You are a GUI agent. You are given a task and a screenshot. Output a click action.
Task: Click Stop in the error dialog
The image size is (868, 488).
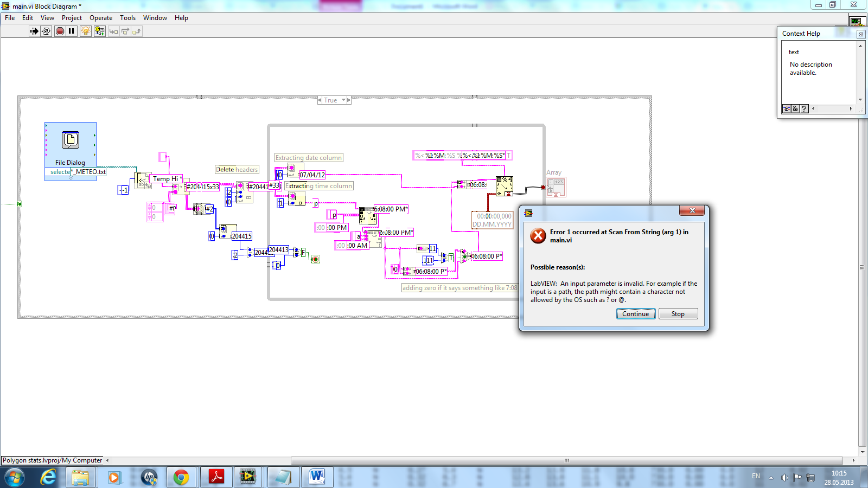[x=678, y=314]
